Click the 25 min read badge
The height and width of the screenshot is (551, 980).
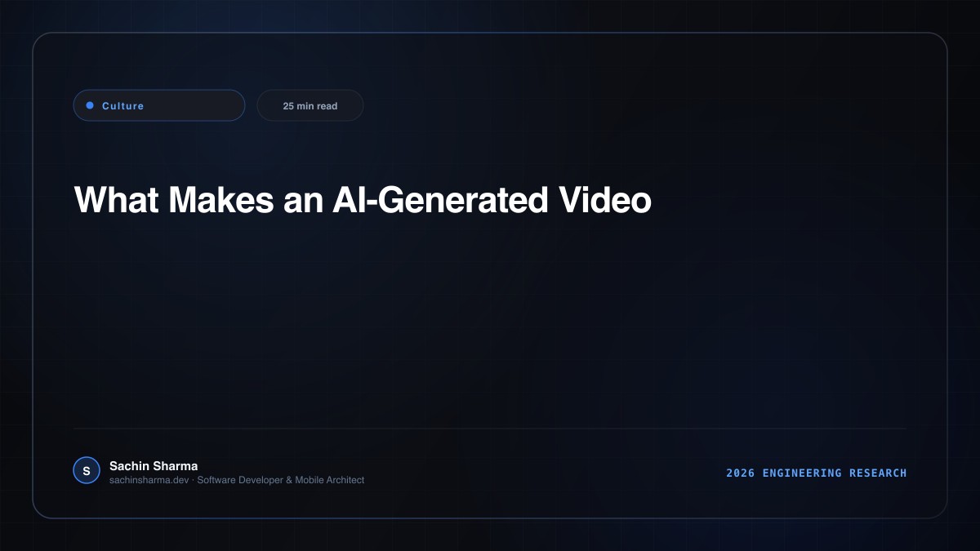[x=310, y=105]
